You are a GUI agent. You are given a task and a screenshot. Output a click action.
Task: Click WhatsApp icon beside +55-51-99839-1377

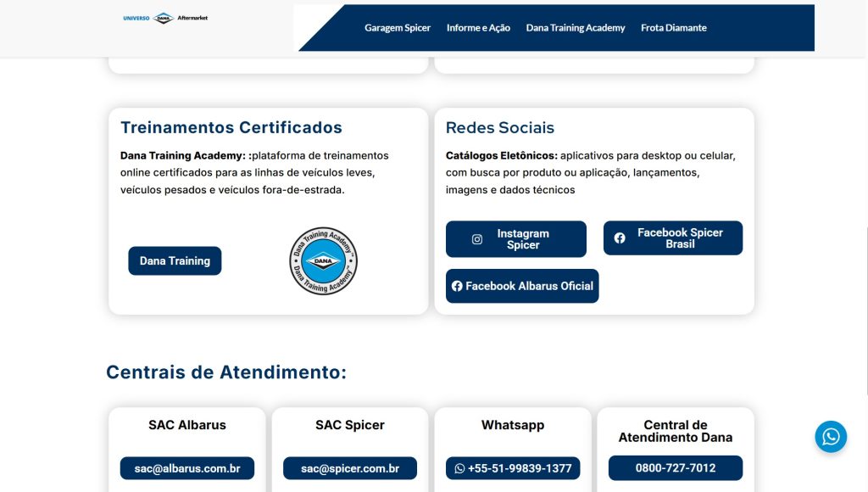point(459,468)
